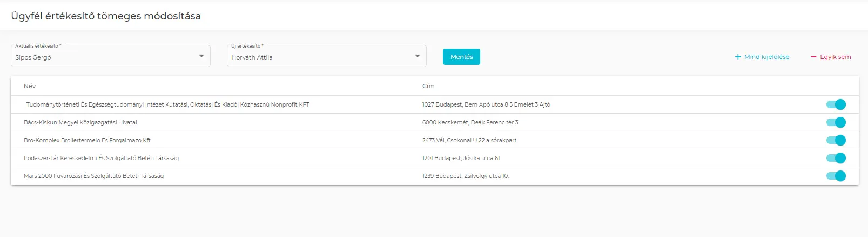This screenshot has width=868, height=237.
Task: Turn off the Irodaszer-Tár Kereskedelmi row toggle
Action: pyautogui.click(x=836, y=158)
